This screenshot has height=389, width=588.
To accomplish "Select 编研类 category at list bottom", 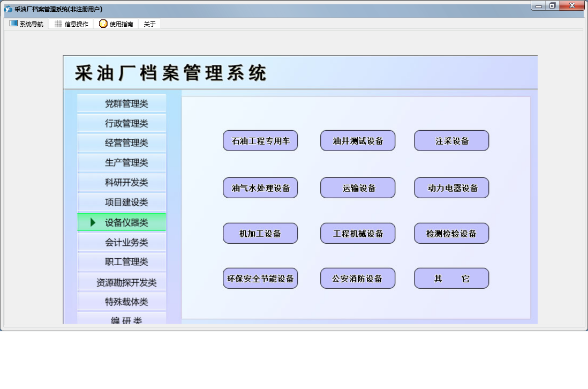I will click(x=122, y=318).
